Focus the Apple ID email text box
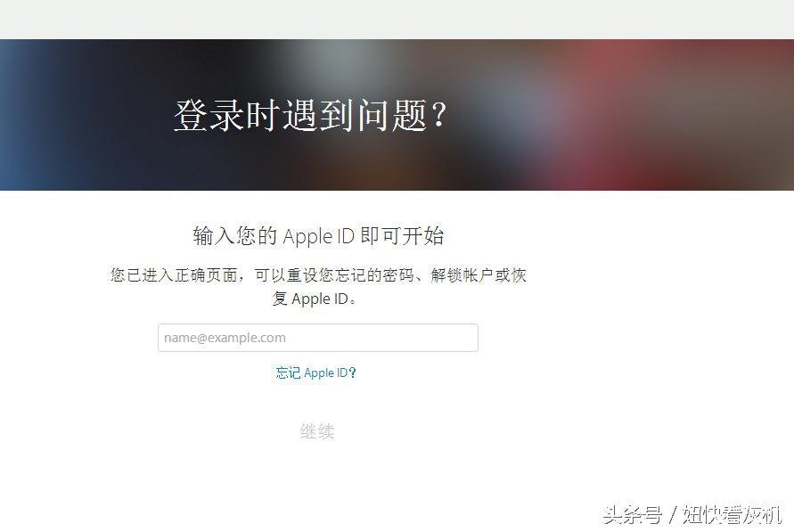The height and width of the screenshot is (532, 794). coord(317,338)
